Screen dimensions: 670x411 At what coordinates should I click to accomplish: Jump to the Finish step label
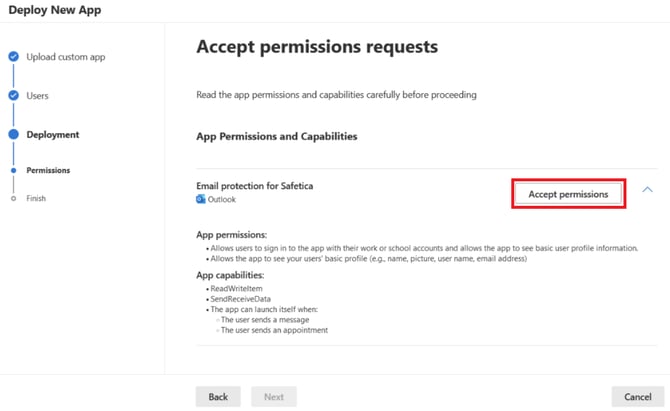36,198
